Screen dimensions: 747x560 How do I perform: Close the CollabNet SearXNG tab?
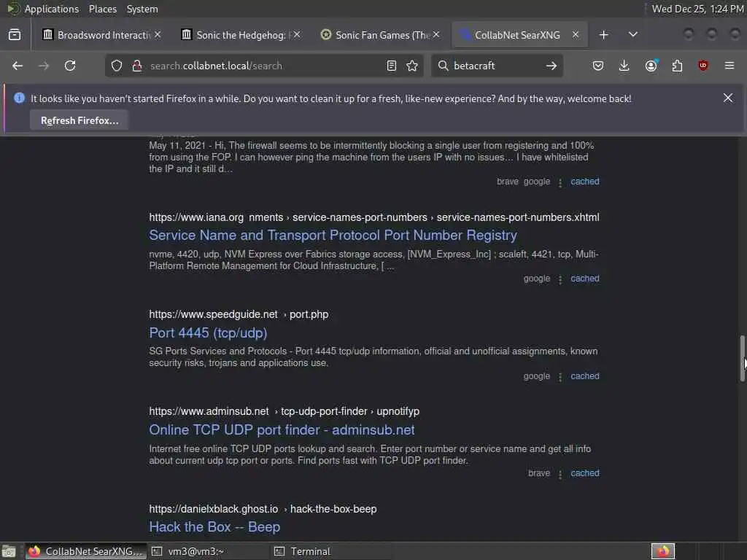click(576, 35)
